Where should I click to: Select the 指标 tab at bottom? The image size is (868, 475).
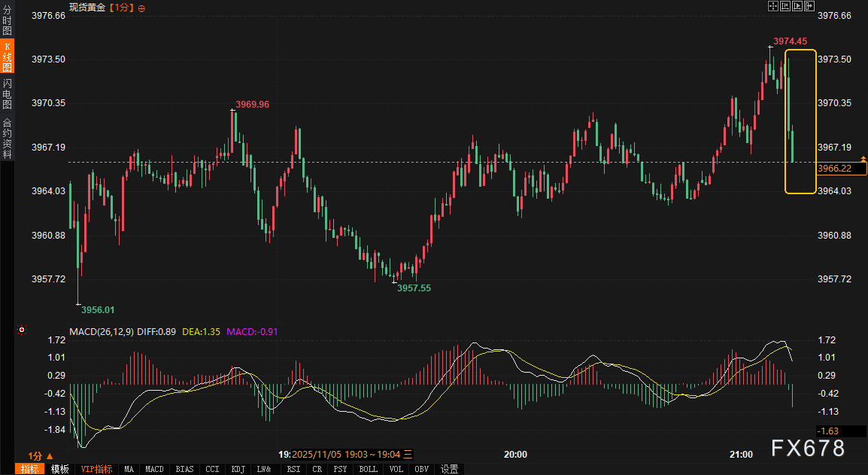tap(30, 469)
